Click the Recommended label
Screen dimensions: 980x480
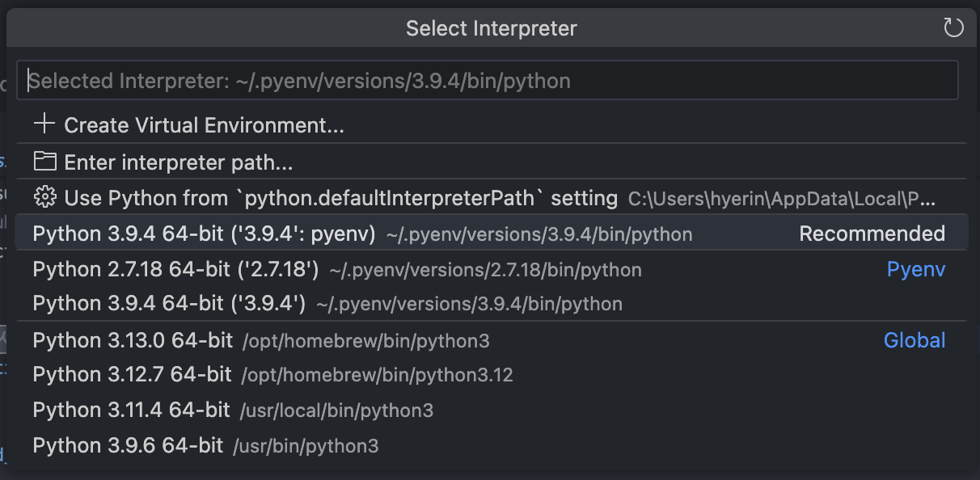coord(872,234)
